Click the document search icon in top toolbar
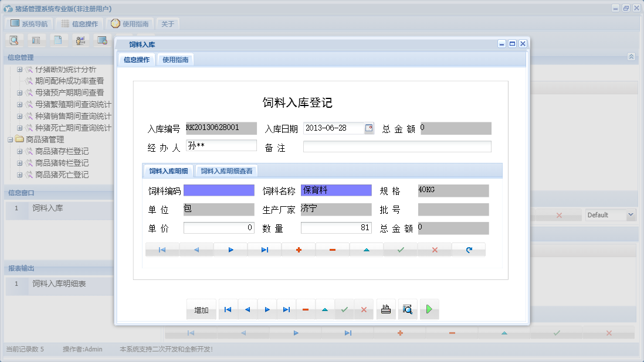This screenshot has height=362, width=644. pyautogui.click(x=13, y=40)
